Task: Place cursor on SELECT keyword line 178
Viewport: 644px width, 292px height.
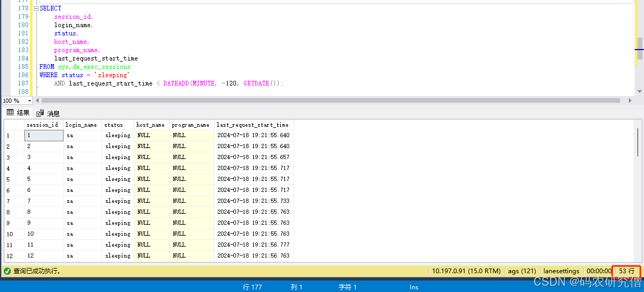Action: coord(51,8)
